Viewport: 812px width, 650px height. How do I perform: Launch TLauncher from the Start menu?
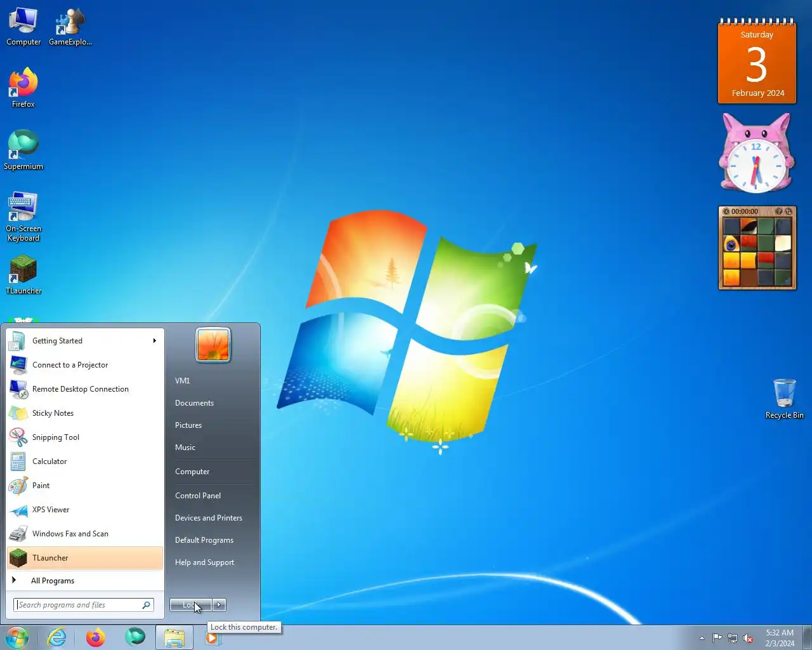coord(85,558)
